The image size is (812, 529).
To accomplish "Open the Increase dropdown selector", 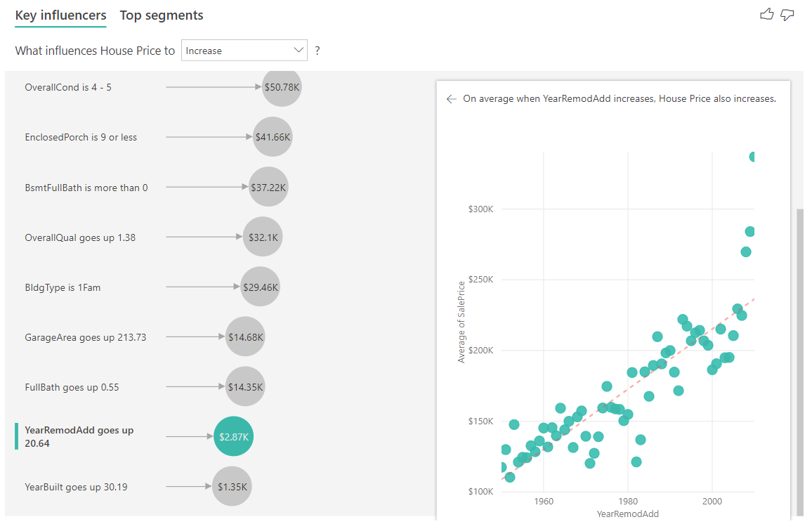I will click(244, 50).
